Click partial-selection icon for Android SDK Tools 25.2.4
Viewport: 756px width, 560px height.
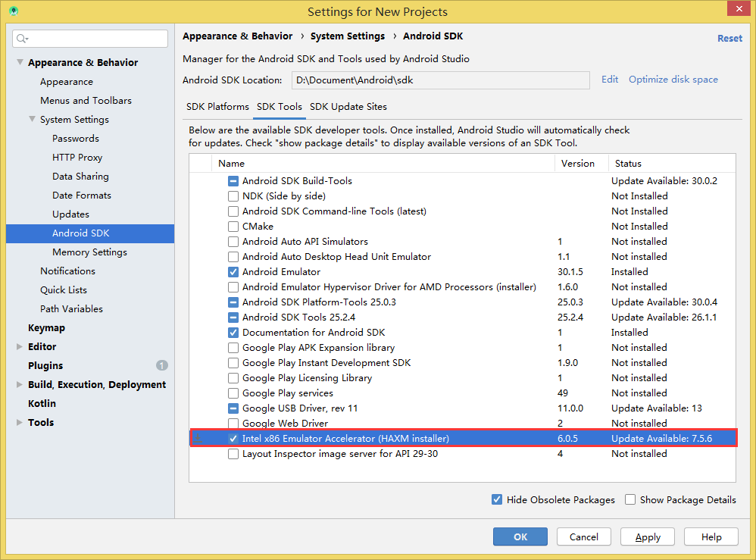point(233,318)
